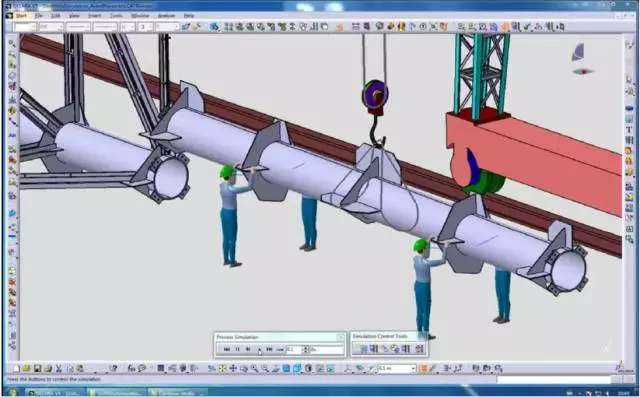Open the line thickness dropdown
640x397 pixels.
78,27
